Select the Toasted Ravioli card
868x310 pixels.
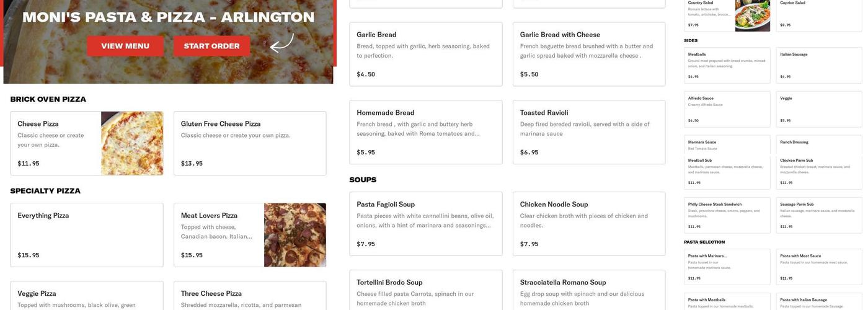589,132
